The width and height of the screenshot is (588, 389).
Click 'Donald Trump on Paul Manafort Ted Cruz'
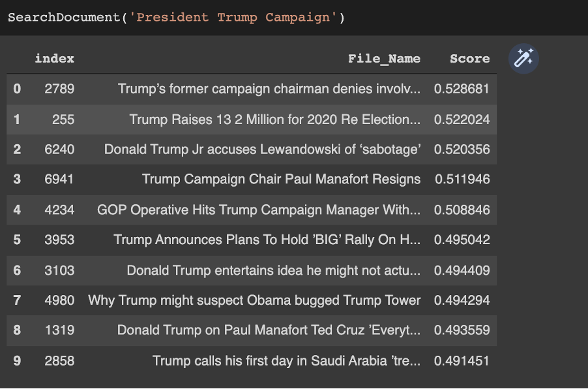[x=269, y=330]
